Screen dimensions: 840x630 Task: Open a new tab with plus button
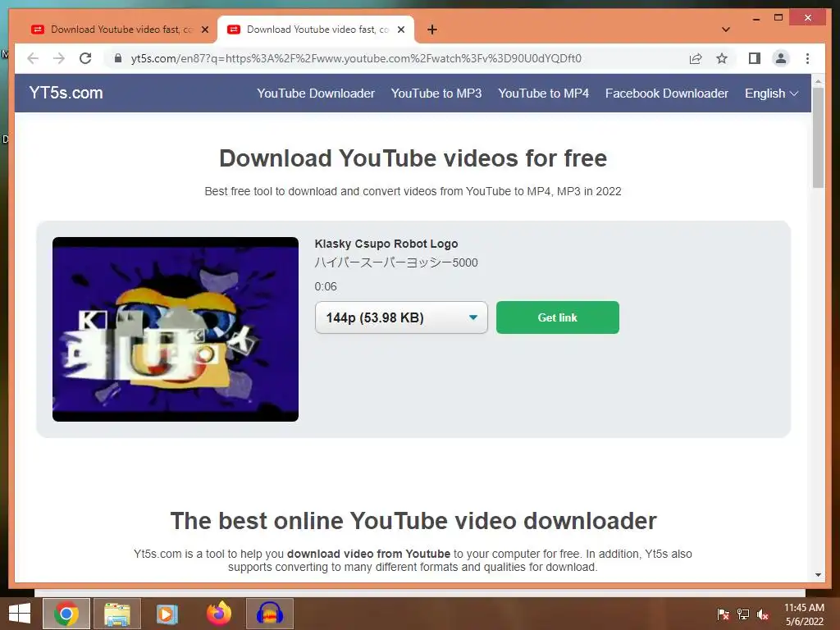click(432, 30)
